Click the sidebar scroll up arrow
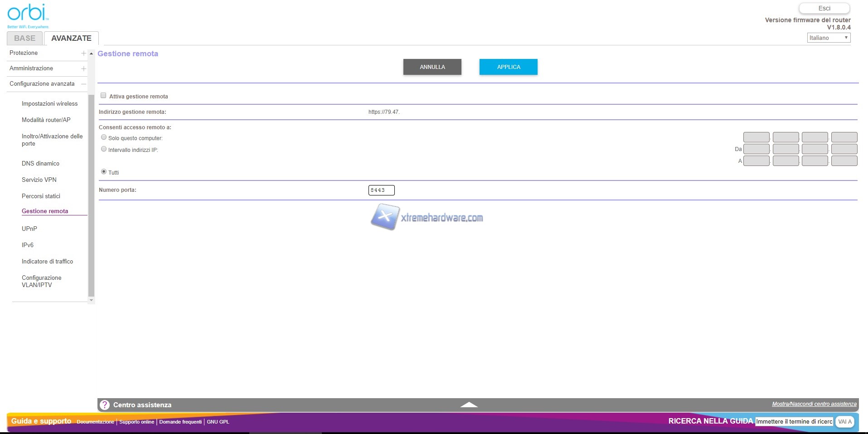This screenshot has width=868, height=434. pos(91,54)
